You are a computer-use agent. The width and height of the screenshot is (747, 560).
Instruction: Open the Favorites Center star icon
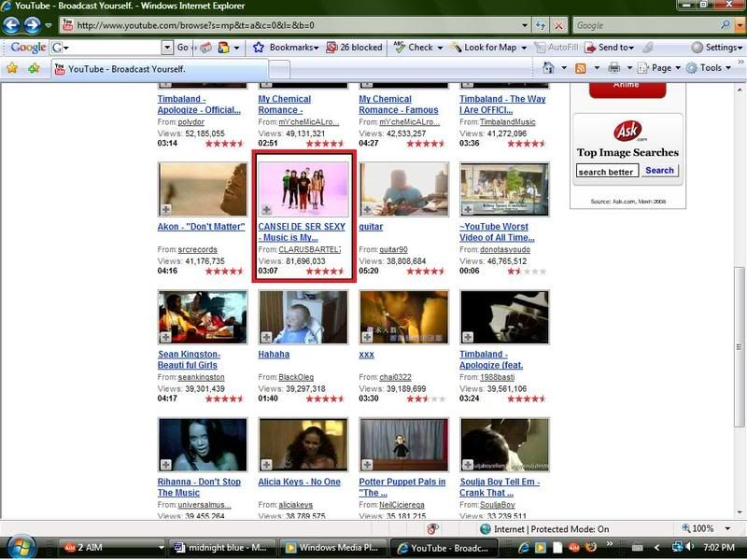pos(12,68)
